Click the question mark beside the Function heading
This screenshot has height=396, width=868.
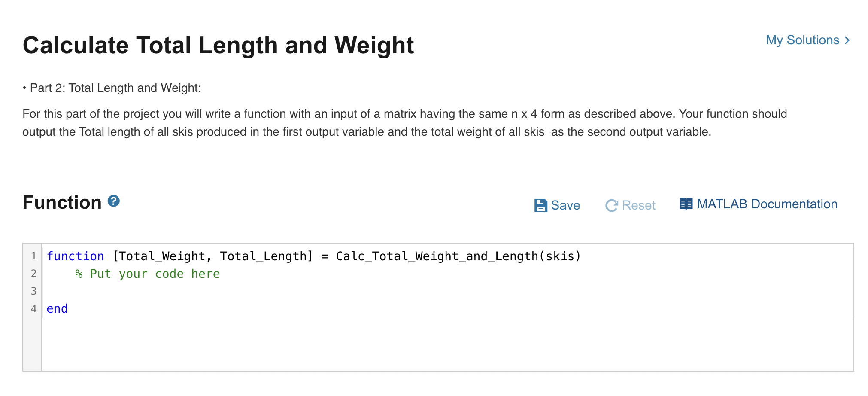113,200
